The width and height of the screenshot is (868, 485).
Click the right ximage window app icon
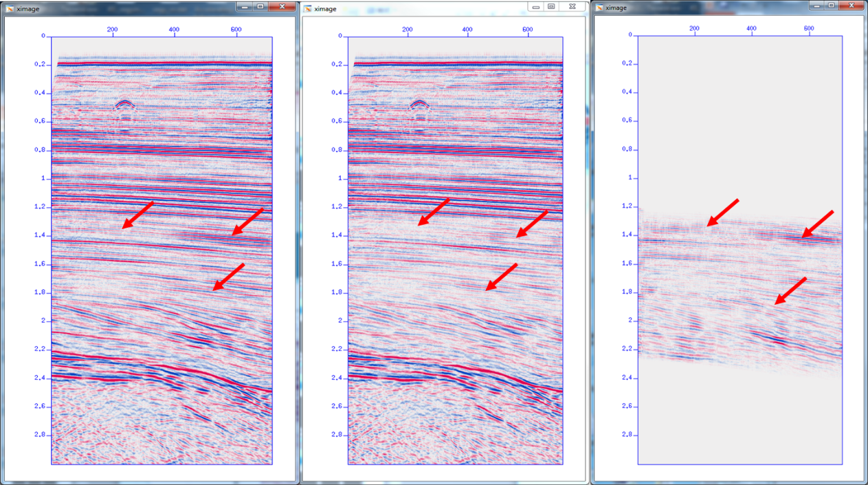pyautogui.click(x=599, y=8)
